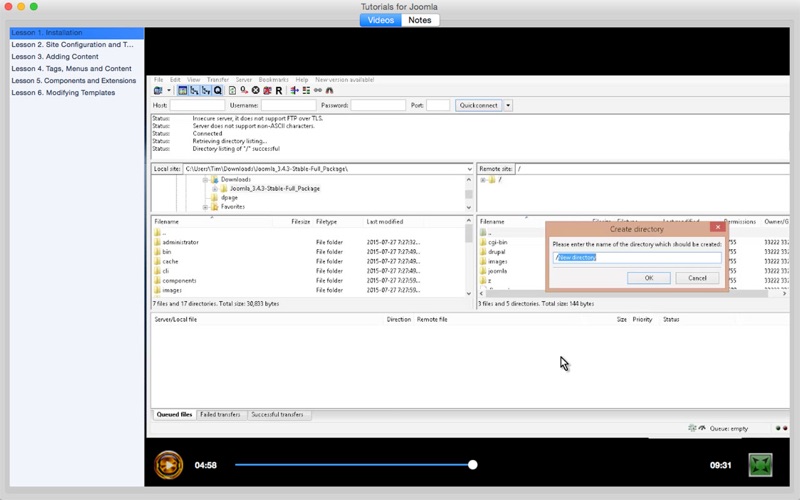This screenshot has width=800, height=500.
Task: Close the Create directory dialog with red X
Action: pyautogui.click(x=716, y=228)
